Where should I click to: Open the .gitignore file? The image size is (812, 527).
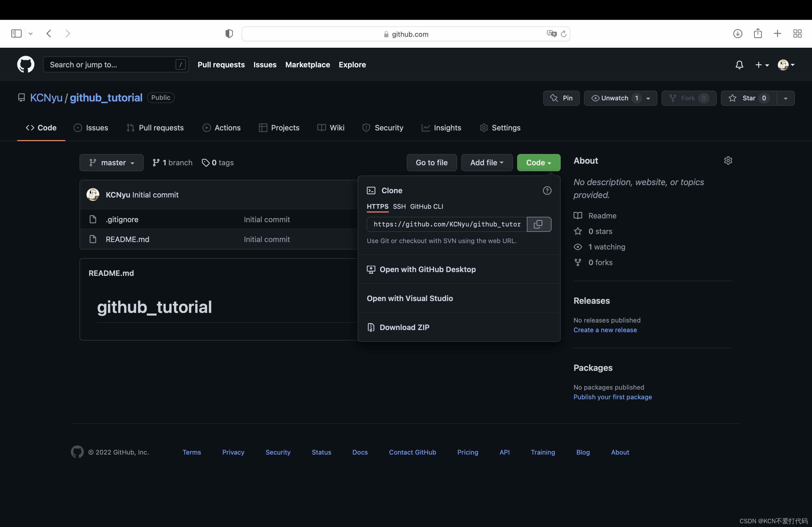coord(122,219)
